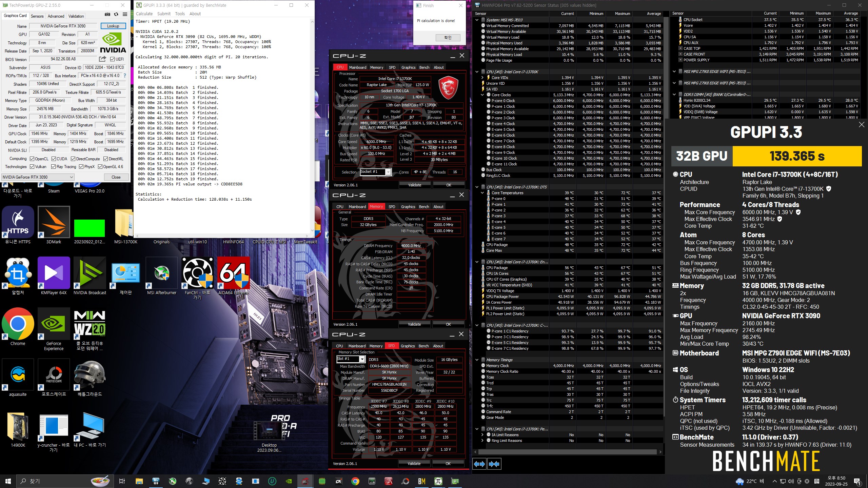The height and width of the screenshot is (488, 868).
Task: Click the BIOS version share icon in GPU-Z
Action: click(x=103, y=59)
